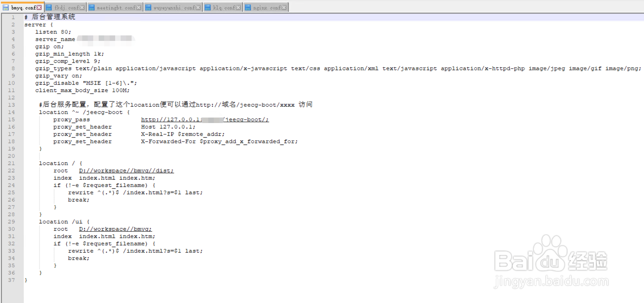Viewport: 644px width, 303px height.
Task: Click the save-state disk icon on bmyq.conf tab
Action: 6,7
